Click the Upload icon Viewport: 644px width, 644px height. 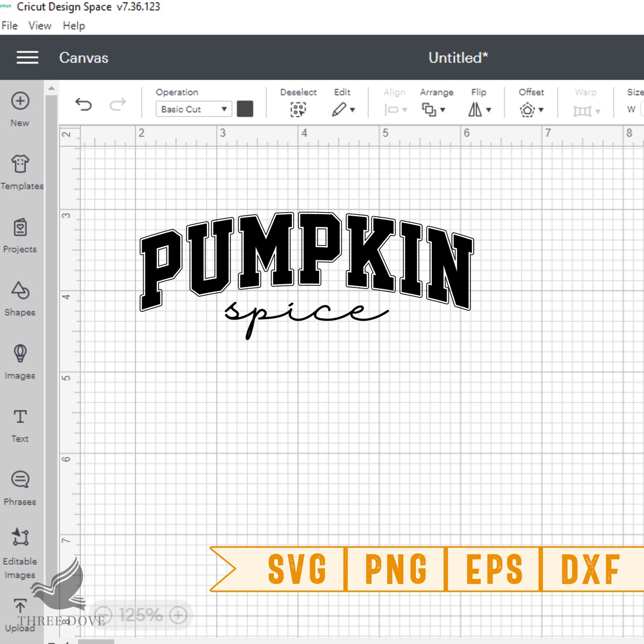[20, 606]
